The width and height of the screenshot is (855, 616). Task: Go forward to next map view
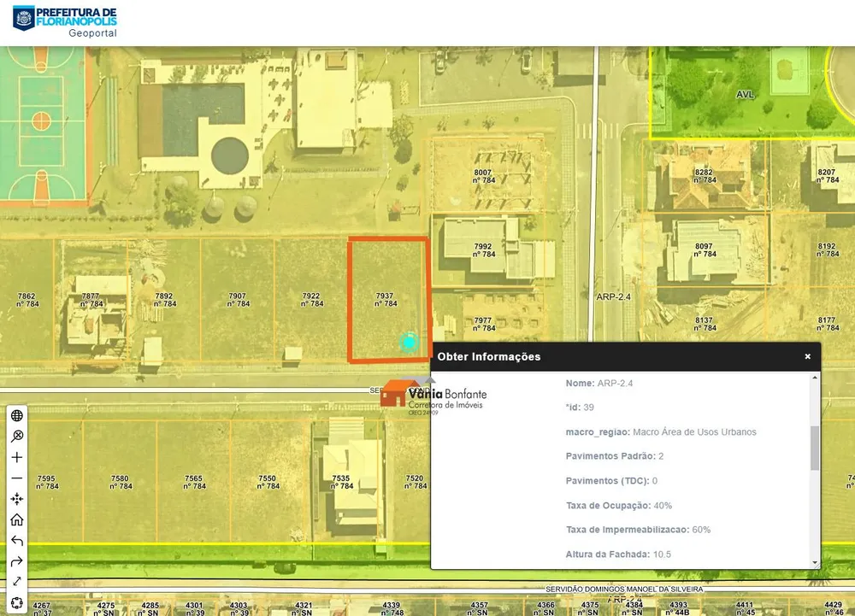tap(17, 561)
